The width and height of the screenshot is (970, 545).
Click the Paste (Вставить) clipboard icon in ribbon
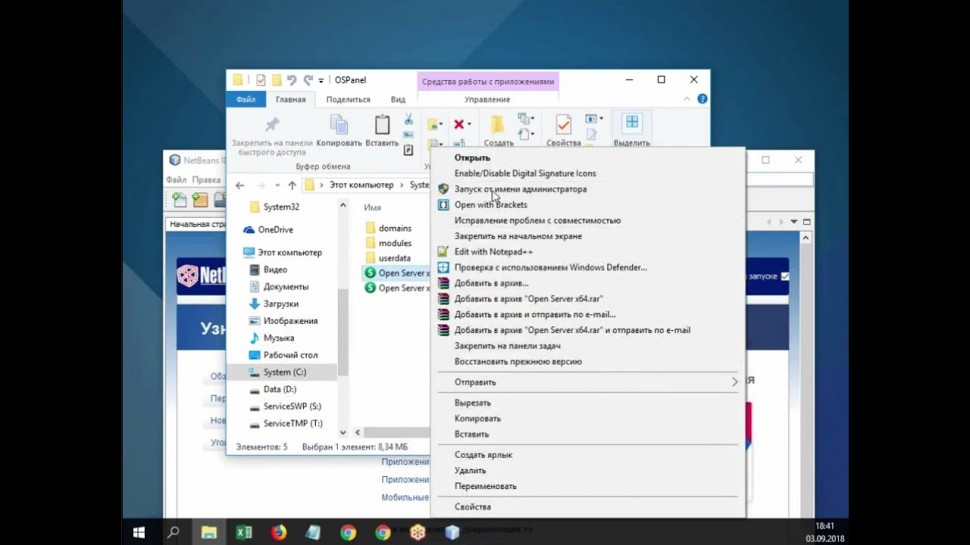coord(381,125)
